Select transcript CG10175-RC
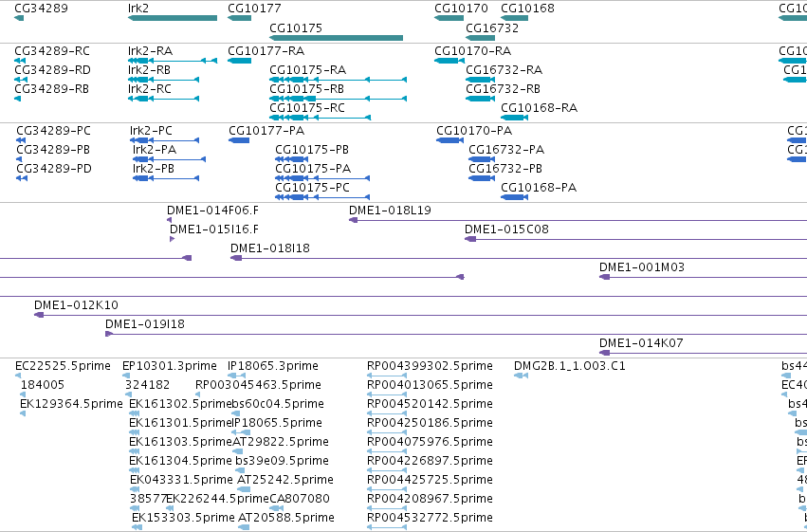807x532 pixels. tap(321, 118)
